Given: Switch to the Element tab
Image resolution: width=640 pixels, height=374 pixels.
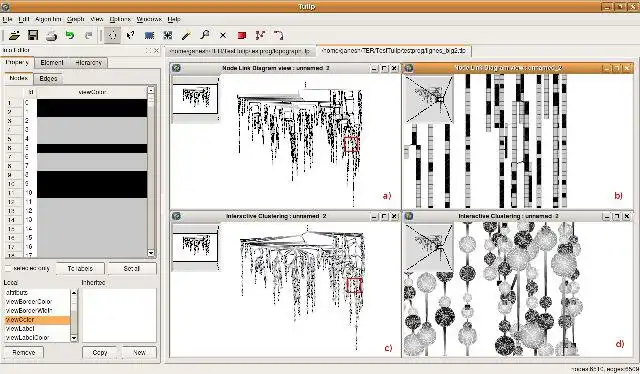Looking at the screenshot, I should tap(52, 62).
